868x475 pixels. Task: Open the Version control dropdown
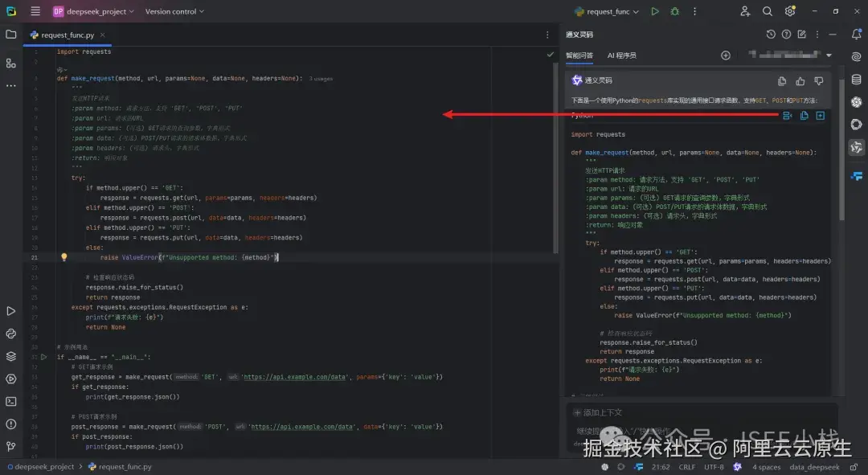pos(174,11)
